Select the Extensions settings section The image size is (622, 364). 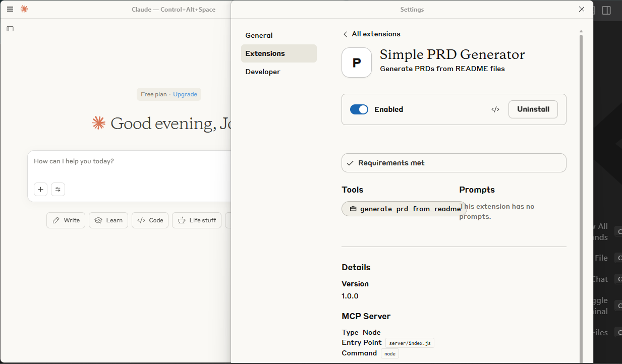(264, 53)
